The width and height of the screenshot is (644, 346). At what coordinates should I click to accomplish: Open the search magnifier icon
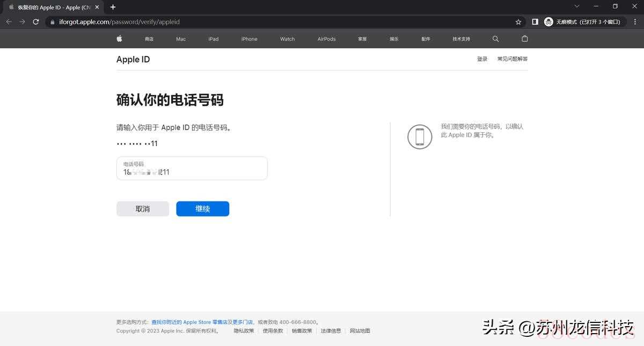495,39
